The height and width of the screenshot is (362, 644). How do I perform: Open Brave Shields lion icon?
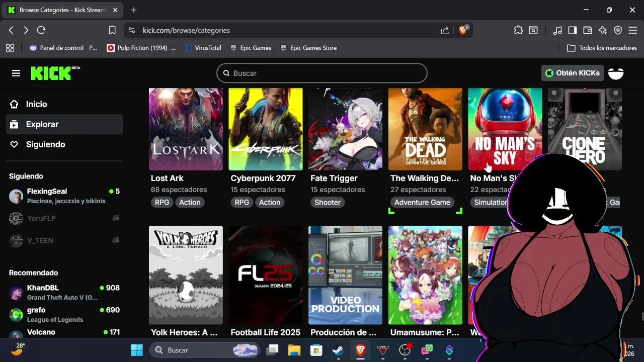[463, 30]
